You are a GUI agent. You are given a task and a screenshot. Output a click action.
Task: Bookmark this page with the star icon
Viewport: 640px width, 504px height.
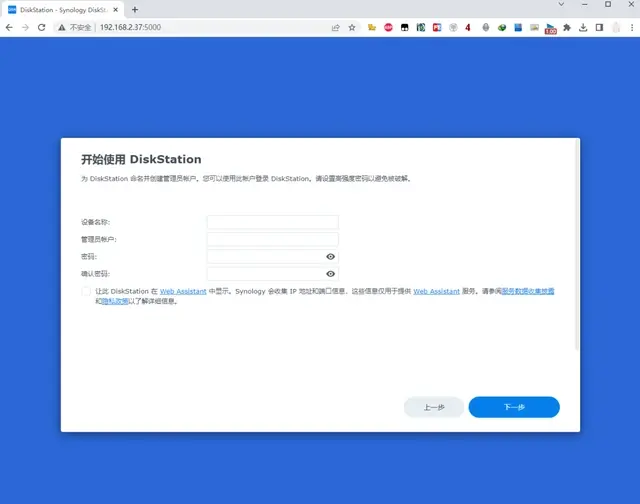click(x=352, y=27)
